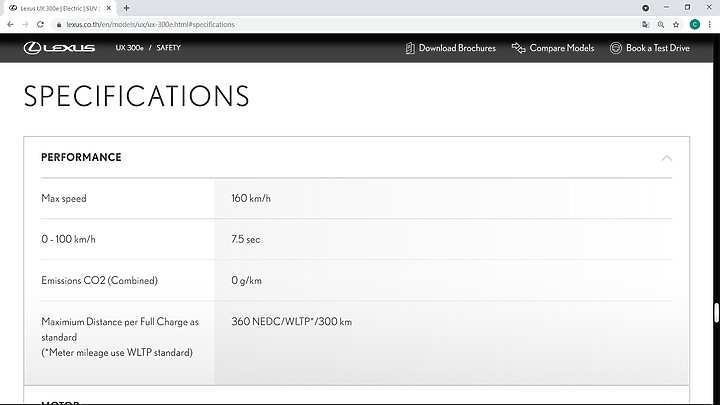Click the page vertical scrollbar thumb
The width and height of the screenshot is (720, 405).
(x=716, y=313)
